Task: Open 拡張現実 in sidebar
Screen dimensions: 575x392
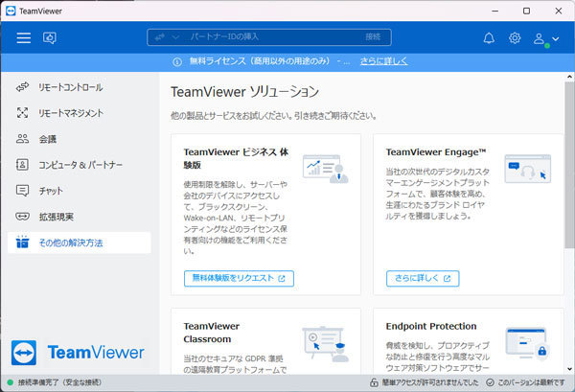Action: 80,217
